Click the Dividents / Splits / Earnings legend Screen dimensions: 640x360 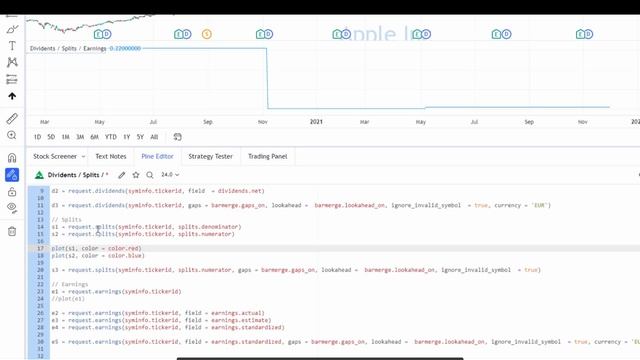click(68, 49)
